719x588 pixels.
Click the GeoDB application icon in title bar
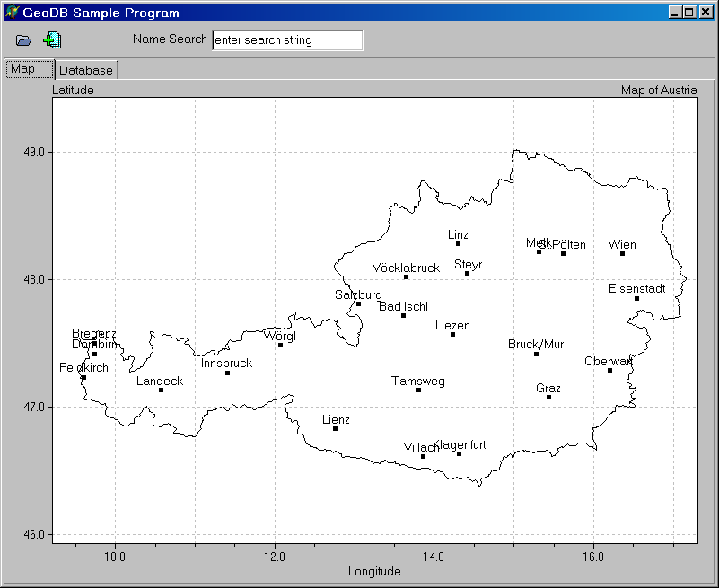pos(13,13)
